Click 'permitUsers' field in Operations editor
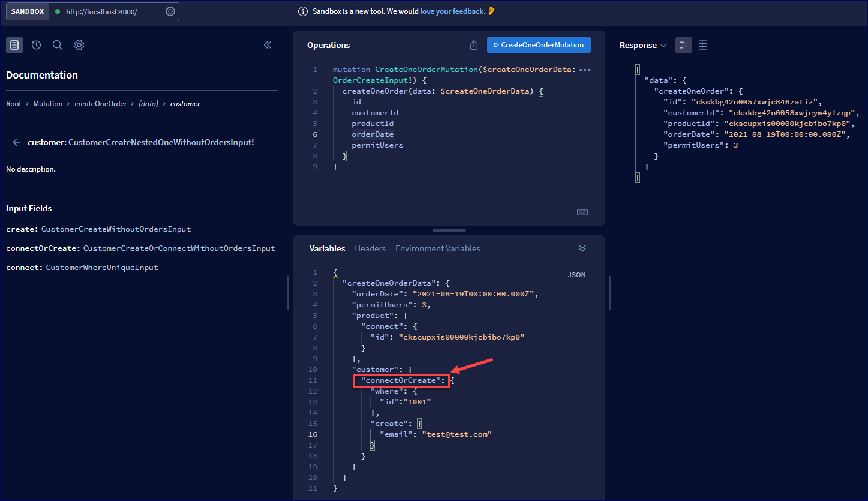The width and height of the screenshot is (868, 501). [x=377, y=145]
